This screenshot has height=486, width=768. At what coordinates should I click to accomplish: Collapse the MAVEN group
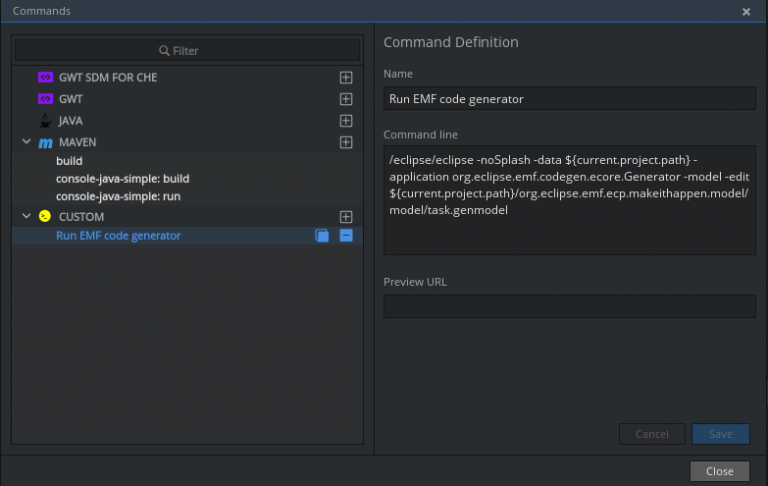pyautogui.click(x=27, y=142)
